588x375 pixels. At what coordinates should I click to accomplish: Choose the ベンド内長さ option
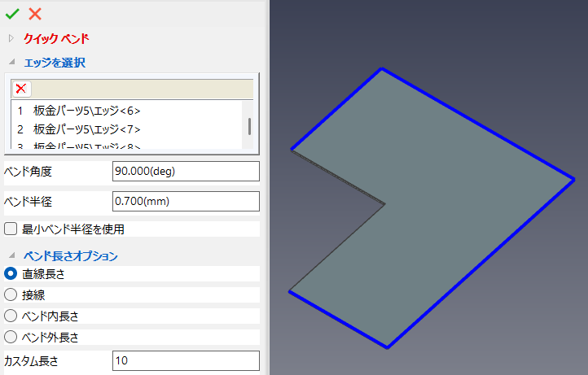[x=11, y=316]
